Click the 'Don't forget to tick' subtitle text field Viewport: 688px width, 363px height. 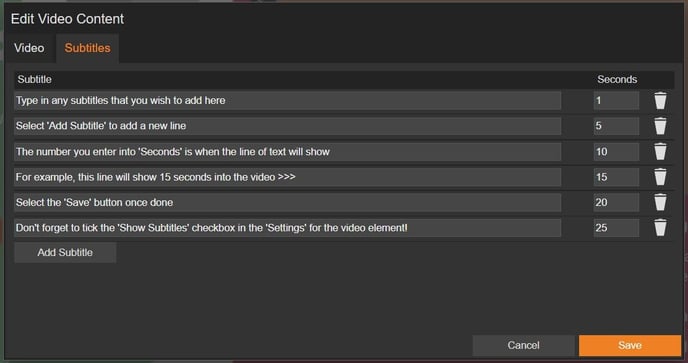[x=287, y=228]
